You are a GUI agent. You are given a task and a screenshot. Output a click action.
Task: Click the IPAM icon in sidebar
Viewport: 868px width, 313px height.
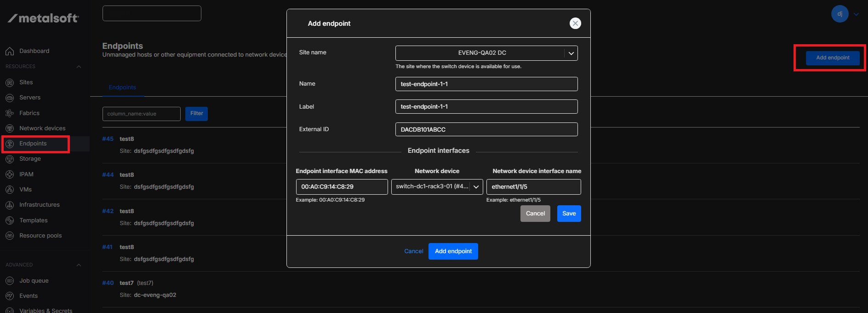click(10, 174)
